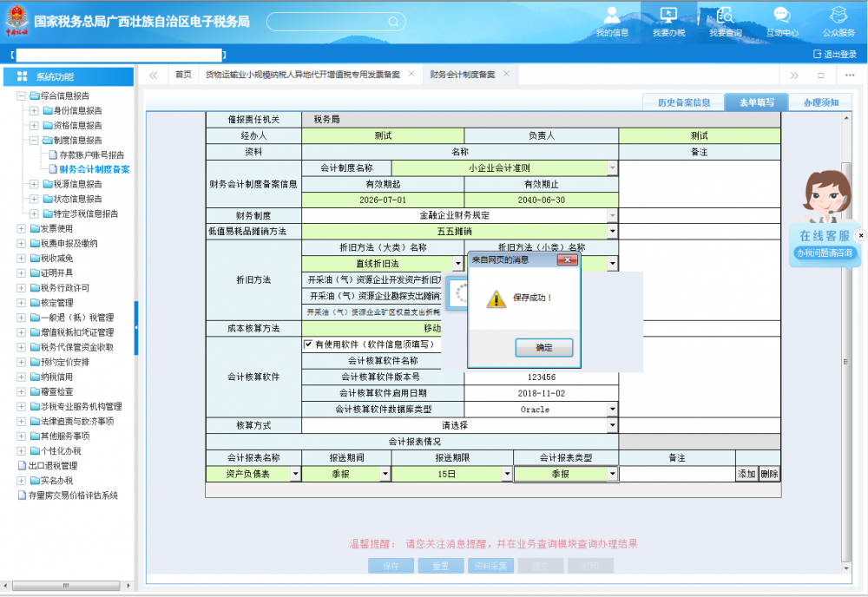Click the 退出登录 logout link
Viewport: 868px width, 597px height.
[834, 54]
